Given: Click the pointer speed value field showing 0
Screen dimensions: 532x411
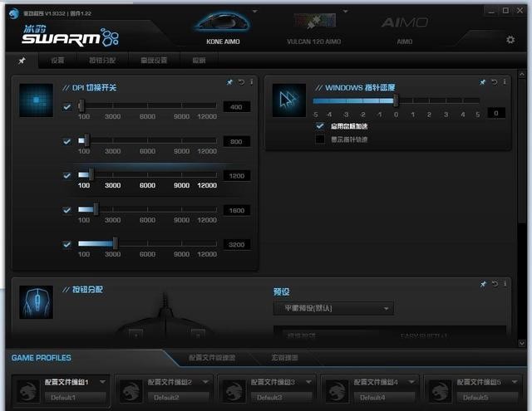Looking at the screenshot, I should click(496, 113).
